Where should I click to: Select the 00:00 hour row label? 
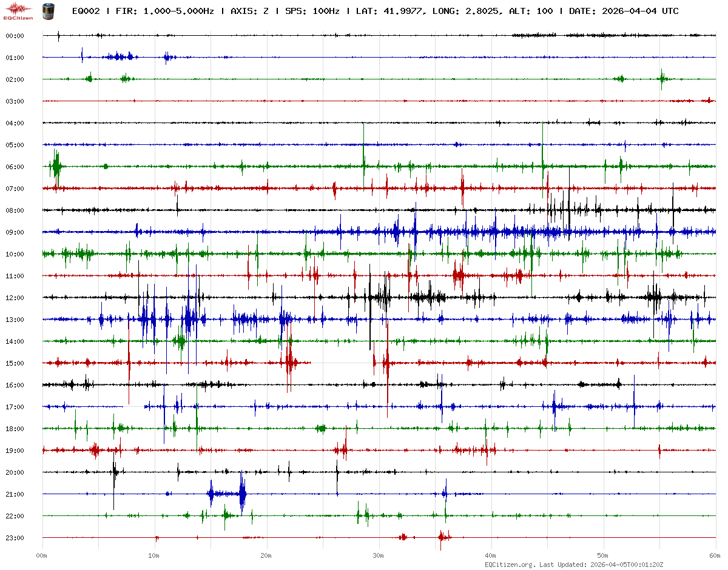pos(15,36)
